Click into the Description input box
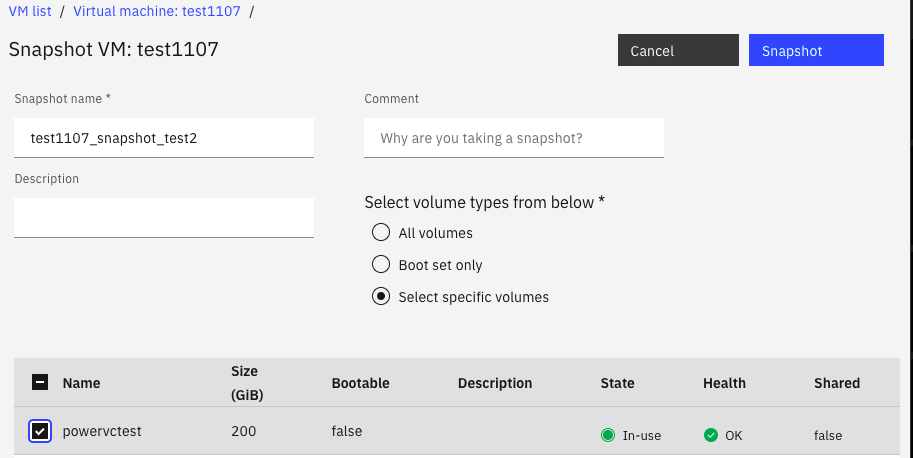The width and height of the screenshot is (913, 458). coord(164,217)
